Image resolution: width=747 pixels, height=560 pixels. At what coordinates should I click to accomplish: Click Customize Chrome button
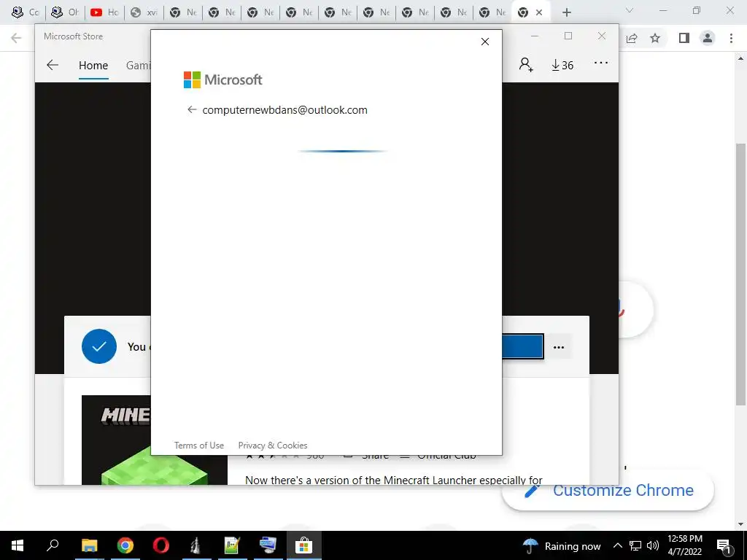coord(608,491)
